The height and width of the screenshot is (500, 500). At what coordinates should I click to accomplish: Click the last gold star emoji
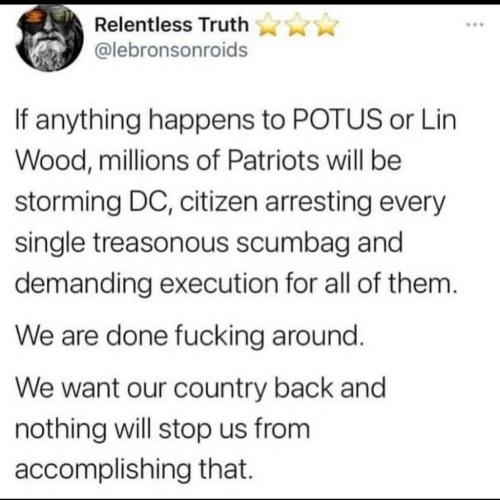pyautogui.click(x=327, y=25)
